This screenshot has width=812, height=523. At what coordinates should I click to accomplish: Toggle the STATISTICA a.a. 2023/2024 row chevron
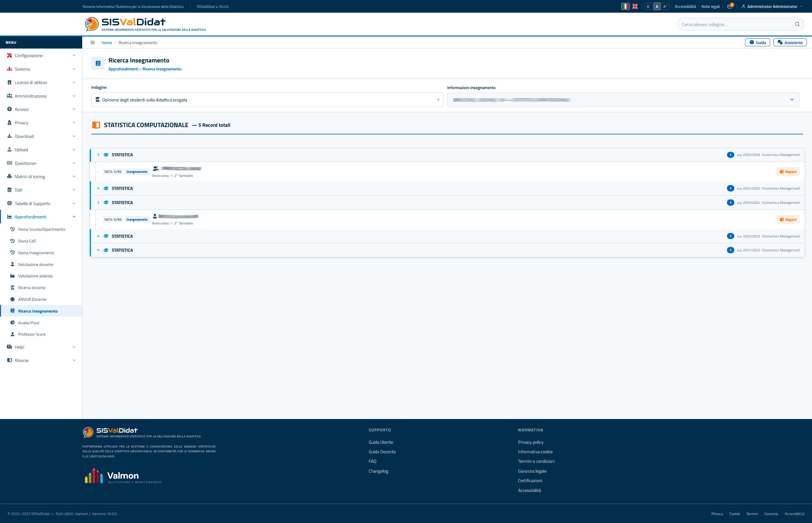click(98, 203)
